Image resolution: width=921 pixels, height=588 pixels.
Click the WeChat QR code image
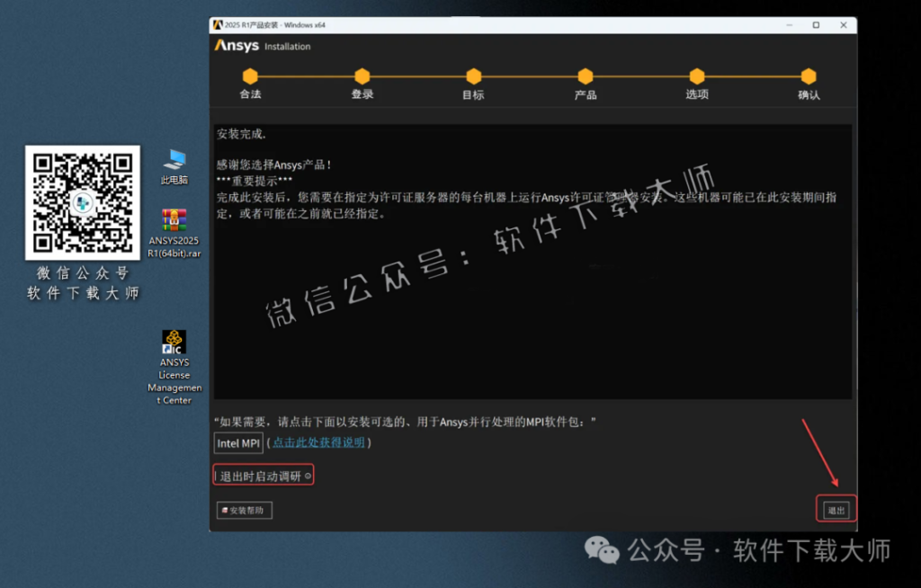click(82, 202)
